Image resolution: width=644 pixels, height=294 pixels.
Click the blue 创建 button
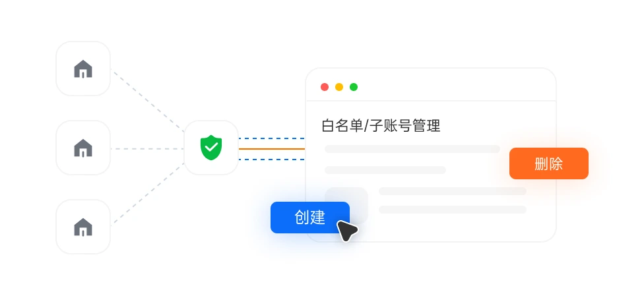click(309, 218)
